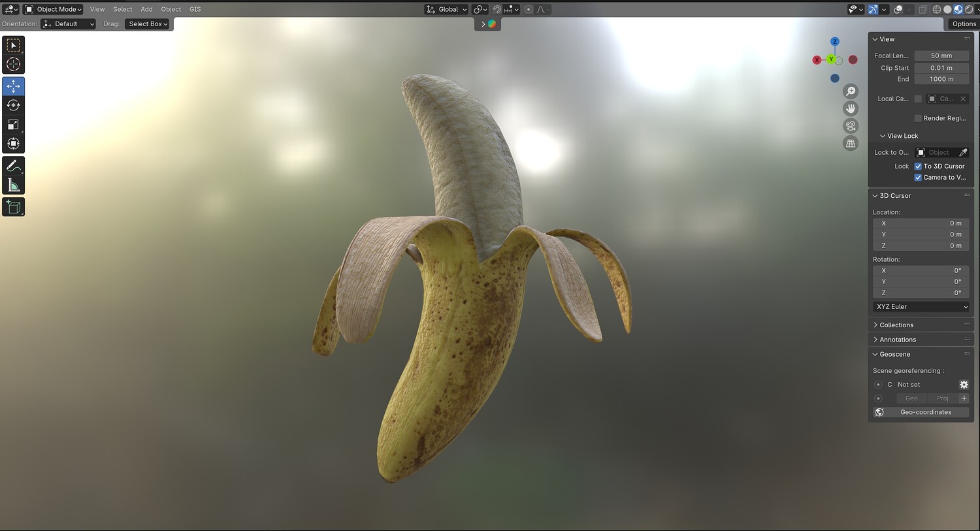This screenshot has width=980, height=531.
Task: Open the Drag Select Box dropdown
Action: 148,24
